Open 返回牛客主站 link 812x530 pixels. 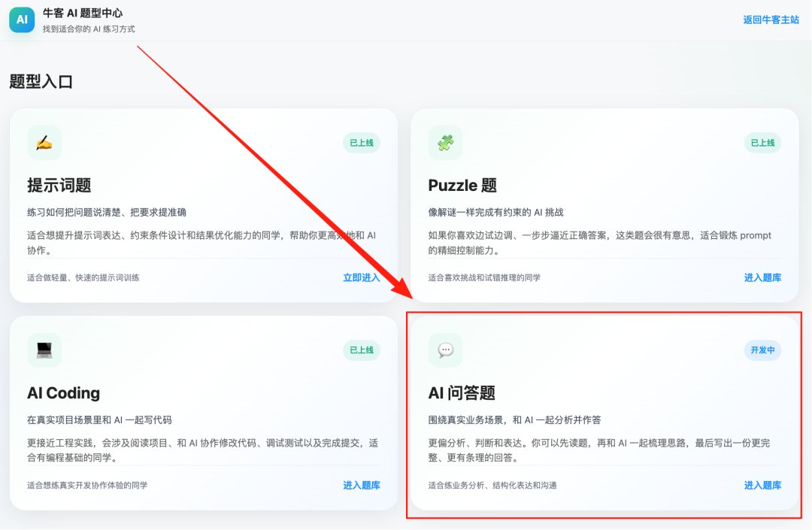click(x=771, y=20)
